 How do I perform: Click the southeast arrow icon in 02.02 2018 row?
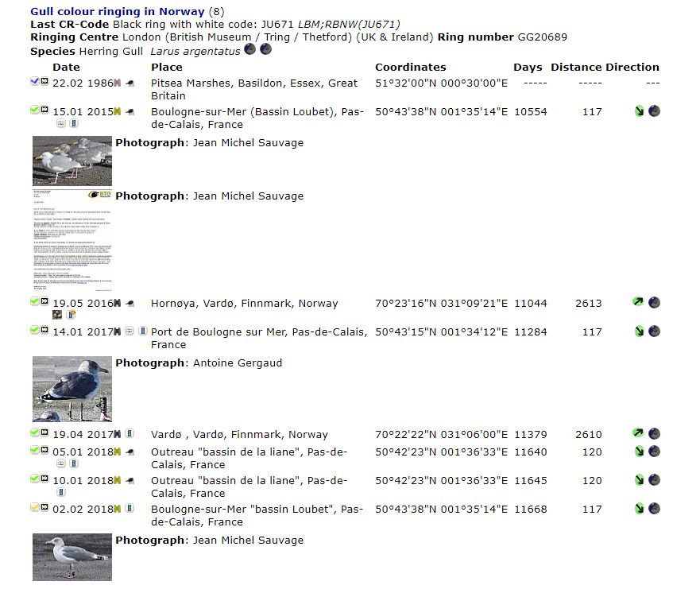point(639,509)
